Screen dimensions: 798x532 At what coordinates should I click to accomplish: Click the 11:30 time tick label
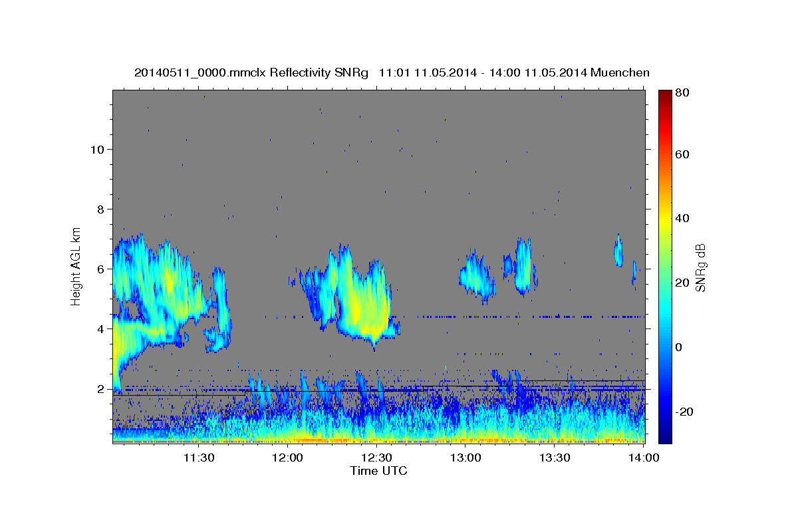click(x=198, y=458)
